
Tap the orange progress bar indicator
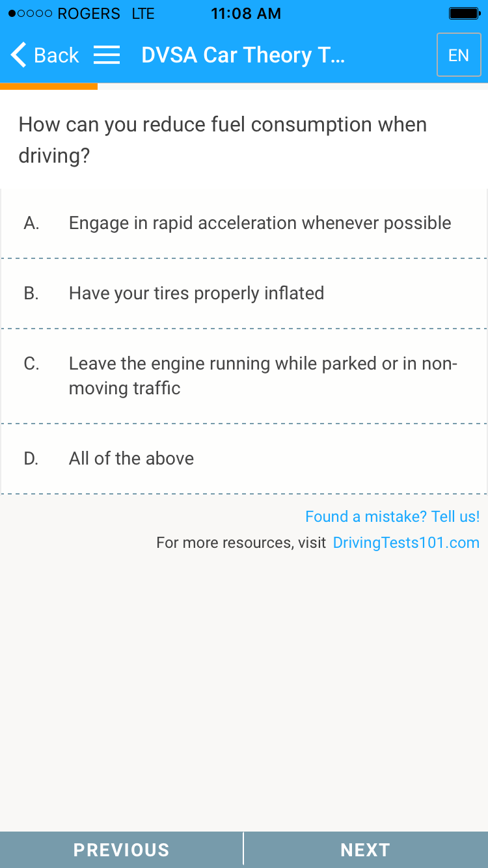pyautogui.click(x=49, y=86)
